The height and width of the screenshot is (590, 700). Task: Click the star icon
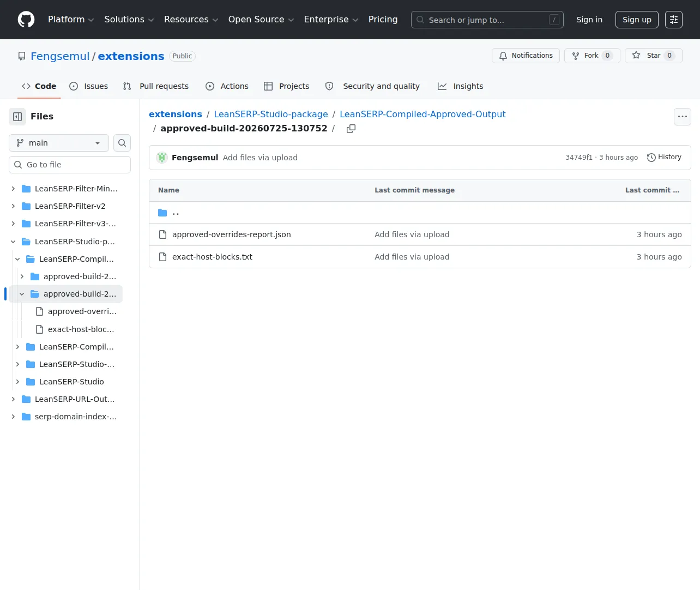coord(636,56)
